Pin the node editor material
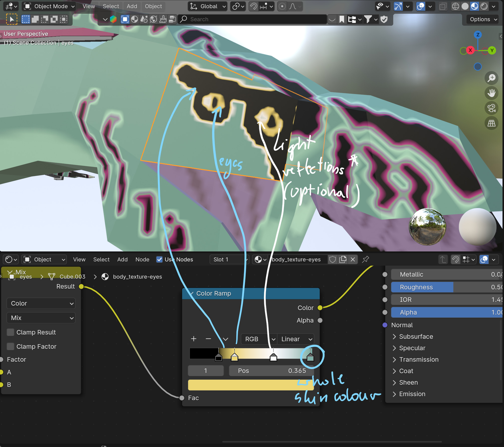The image size is (504, 447). pyautogui.click(x=366, y=259)
